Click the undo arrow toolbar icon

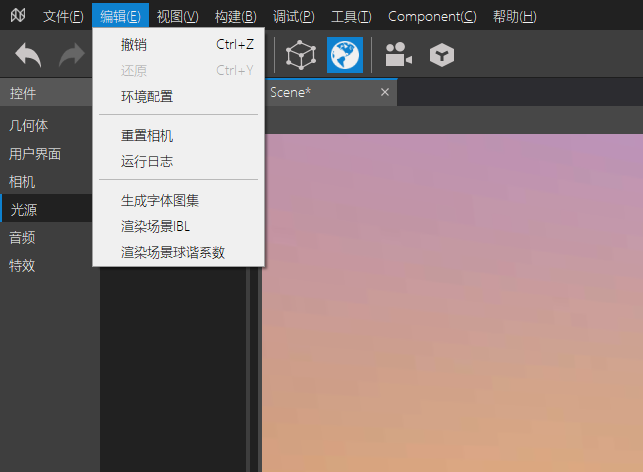(x=28, y=55)
